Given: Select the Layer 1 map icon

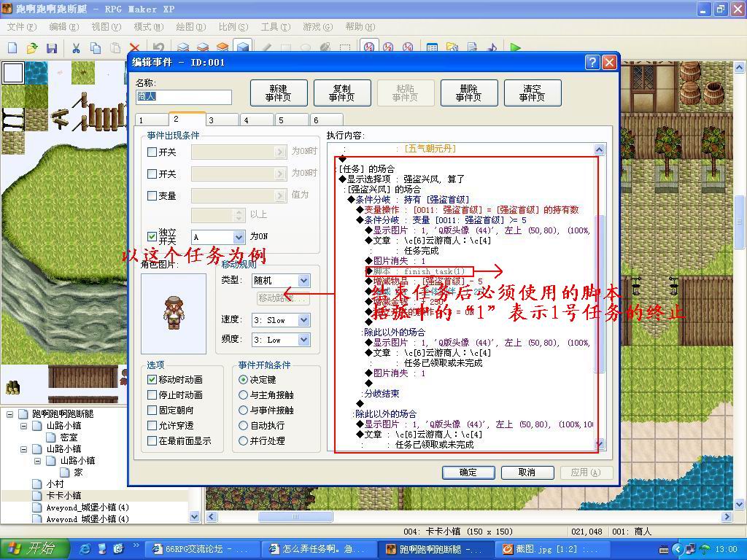Looking at the screenshot, I should click(x=183, y=47).
